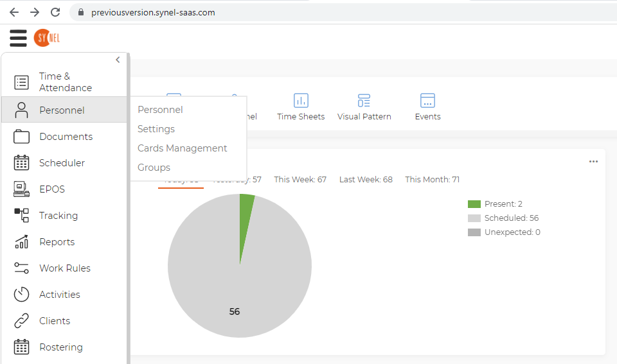Click the 56 label on the pie chart
This screenshot has height=364, width=617.
tap(235, 312)
